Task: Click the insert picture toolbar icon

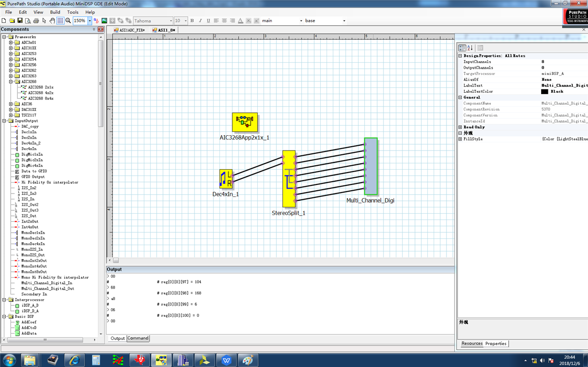Action: click(x=104, y=21)
